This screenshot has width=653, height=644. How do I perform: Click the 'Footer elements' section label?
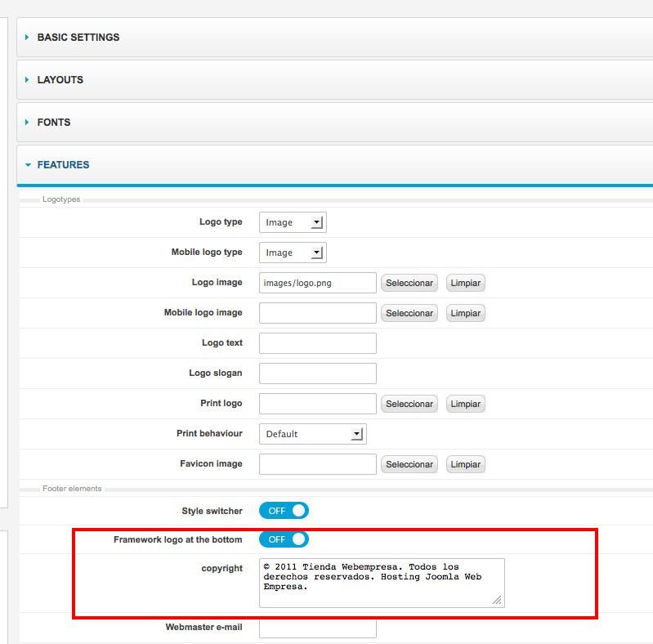pos(72,489)
